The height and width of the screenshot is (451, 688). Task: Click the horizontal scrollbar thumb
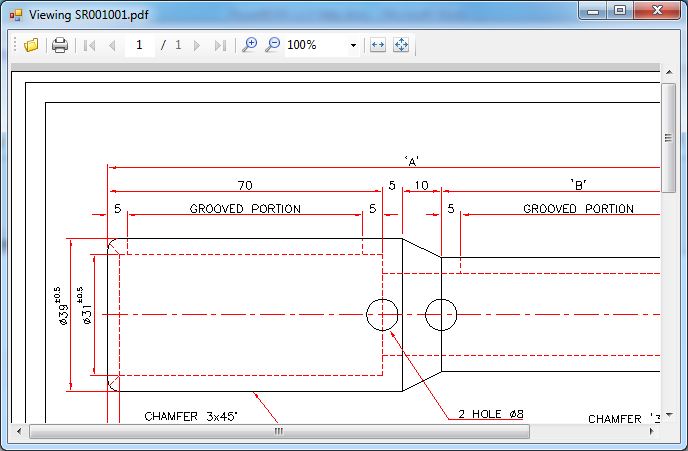point(279,432)
